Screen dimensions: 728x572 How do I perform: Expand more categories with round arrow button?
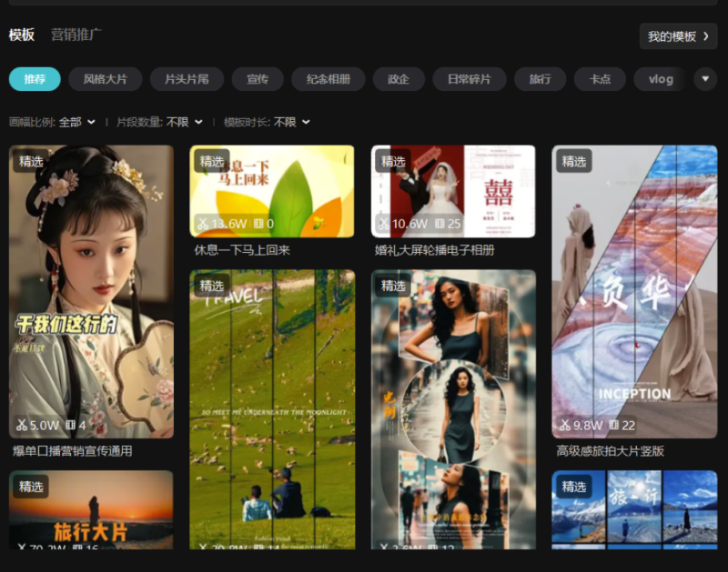point(705,79)
